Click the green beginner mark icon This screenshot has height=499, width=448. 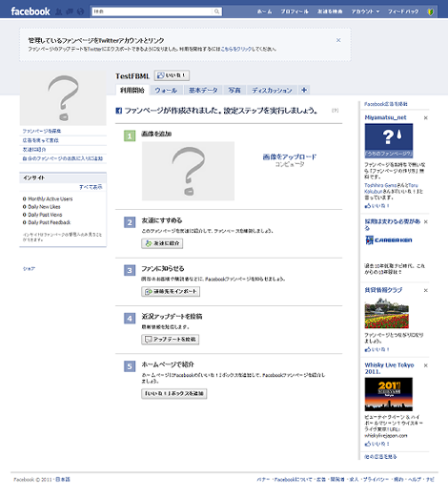(430, 12)
